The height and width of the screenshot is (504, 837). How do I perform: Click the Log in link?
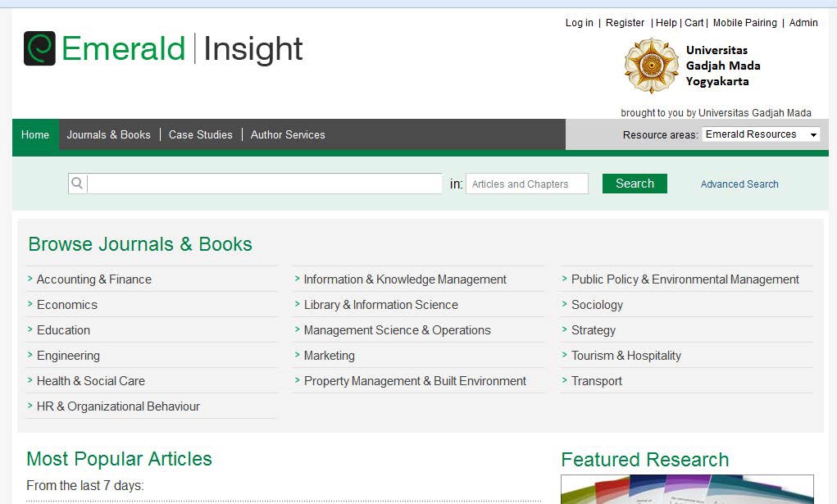(x=579, y=23)
